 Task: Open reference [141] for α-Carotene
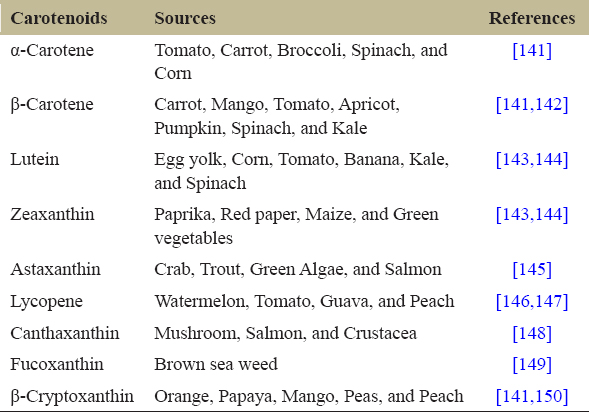point(532,50)
